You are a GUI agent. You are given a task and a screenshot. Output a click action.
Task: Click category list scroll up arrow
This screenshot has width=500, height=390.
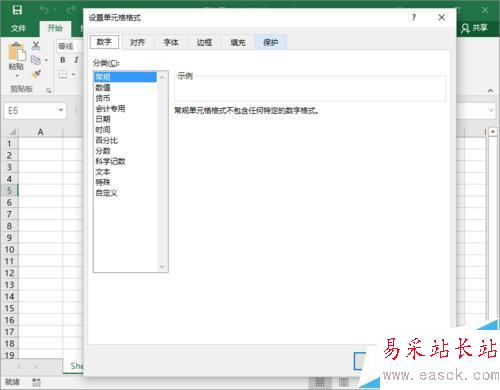tap(162, 77)
